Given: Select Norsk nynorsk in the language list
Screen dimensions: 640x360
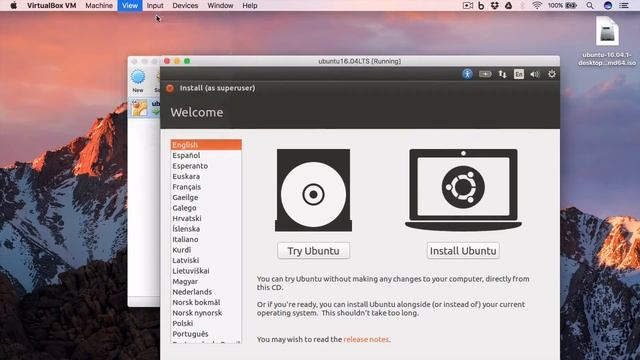Looking at the screenshot, I should tap(206, 313).
